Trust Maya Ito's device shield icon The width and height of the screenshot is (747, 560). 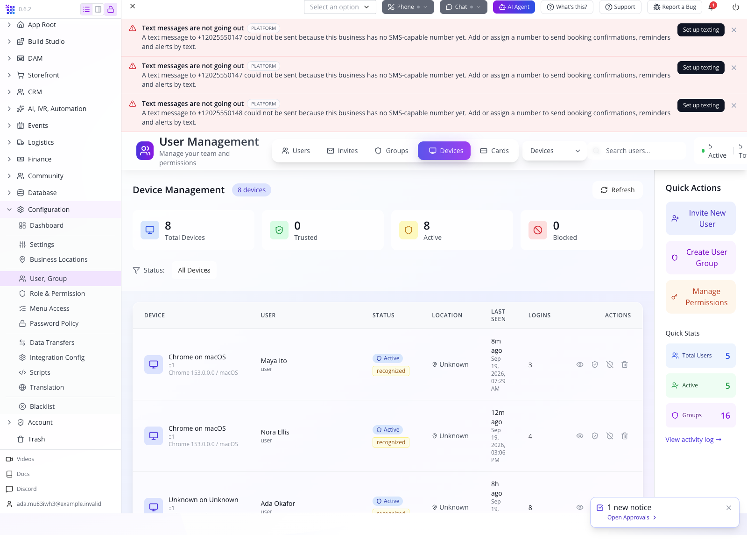click(x=595, y=364)
